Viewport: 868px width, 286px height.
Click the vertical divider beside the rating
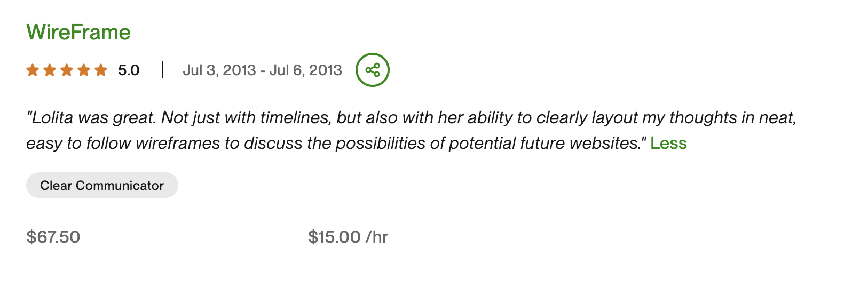pos(162,70)
